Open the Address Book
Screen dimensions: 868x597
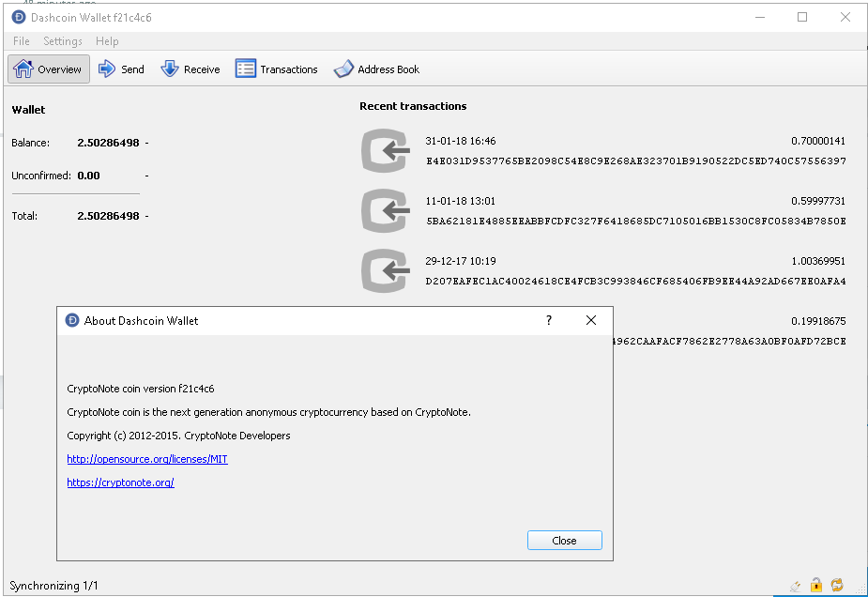tap(376, 69)
